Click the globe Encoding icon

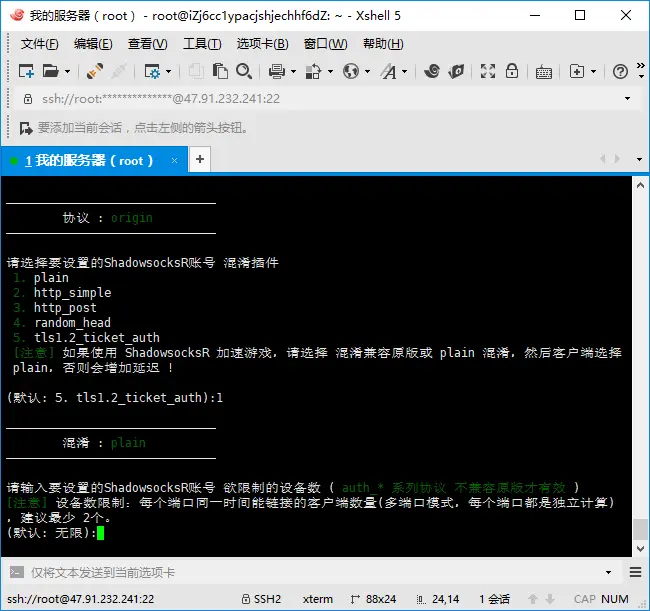(351, 71)
